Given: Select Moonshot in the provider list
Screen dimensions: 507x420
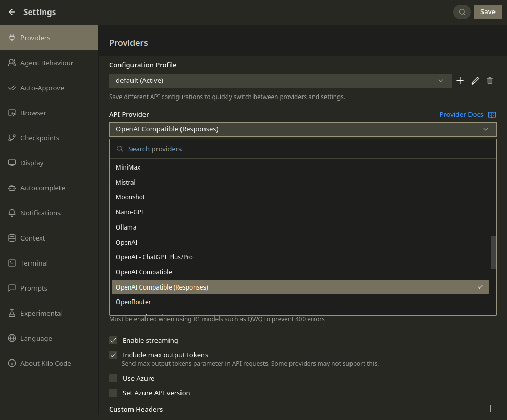Looking at the screenshot, I should [x=300, y=197].
